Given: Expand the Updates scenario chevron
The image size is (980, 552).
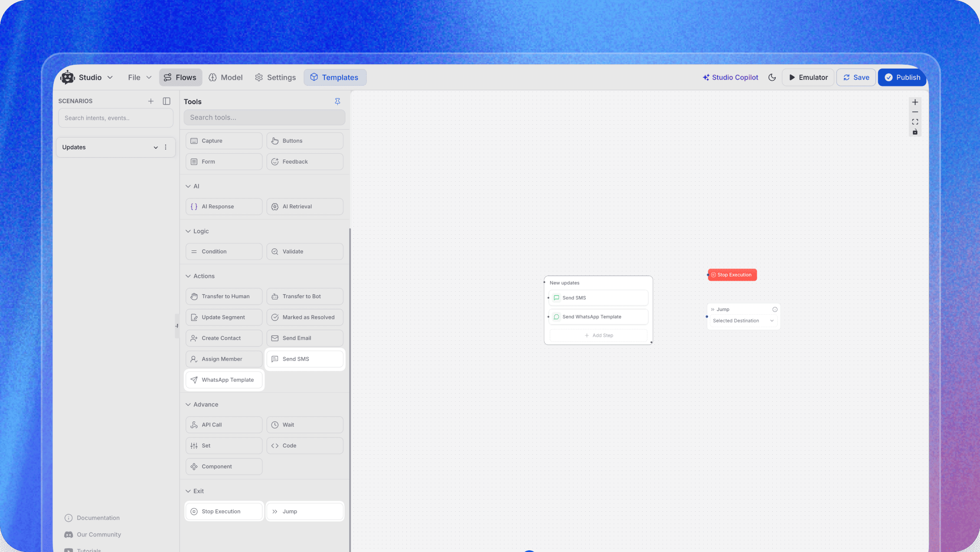Looking at the screenshot, I should [156, 148].
